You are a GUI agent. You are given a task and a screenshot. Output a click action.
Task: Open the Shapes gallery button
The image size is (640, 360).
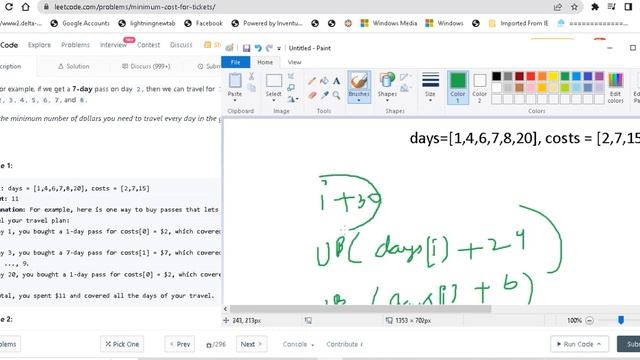387,87
